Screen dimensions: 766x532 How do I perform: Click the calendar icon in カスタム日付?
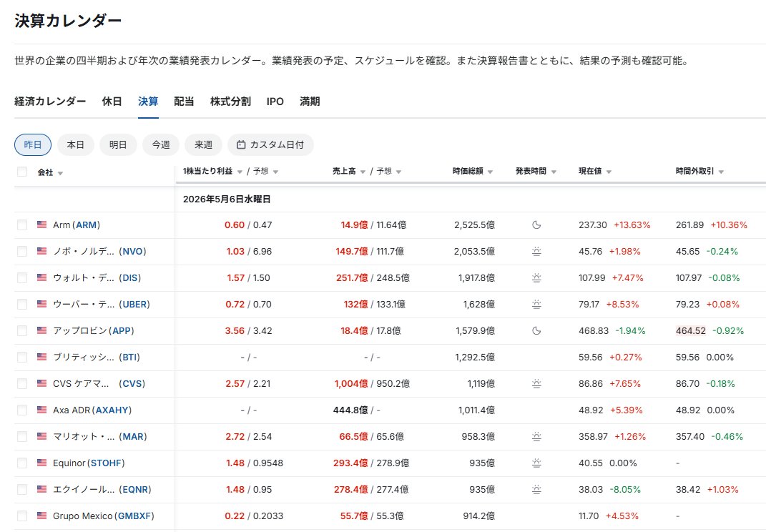point(241,144)
